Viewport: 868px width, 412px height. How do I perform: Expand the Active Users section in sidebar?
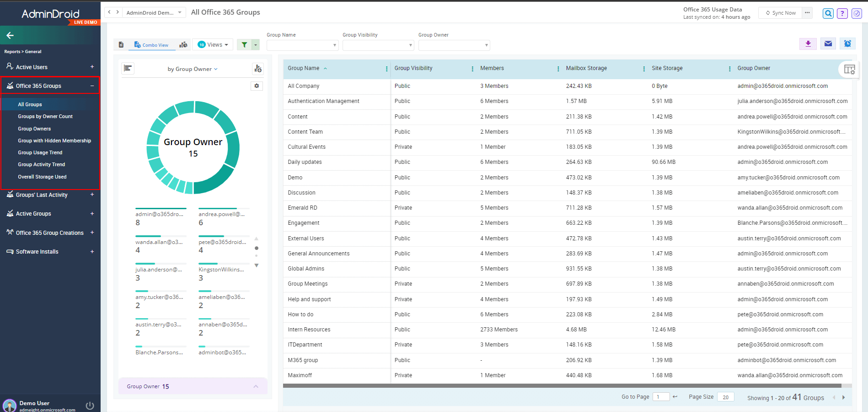pos(92,67)
